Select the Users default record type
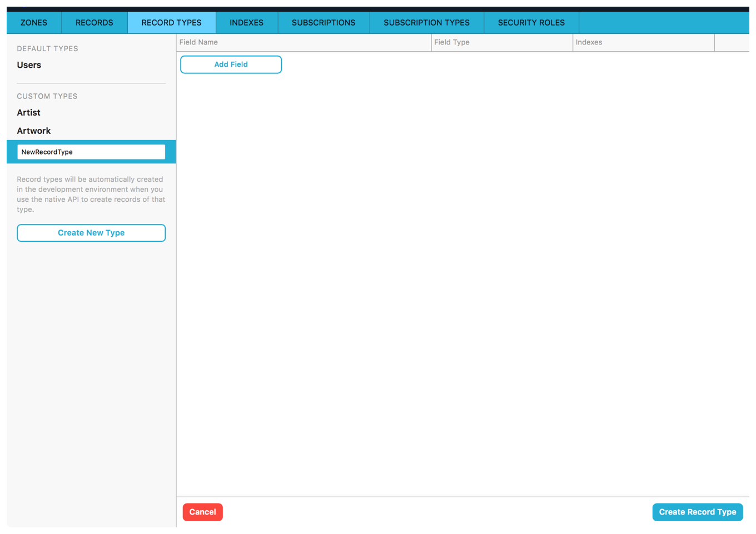756x534 pixels. pos(29,65)
